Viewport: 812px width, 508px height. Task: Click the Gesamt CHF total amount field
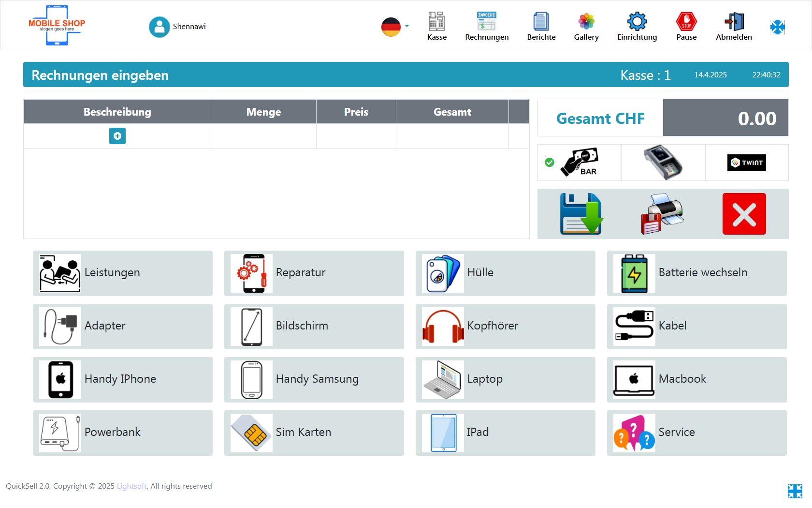725,118
